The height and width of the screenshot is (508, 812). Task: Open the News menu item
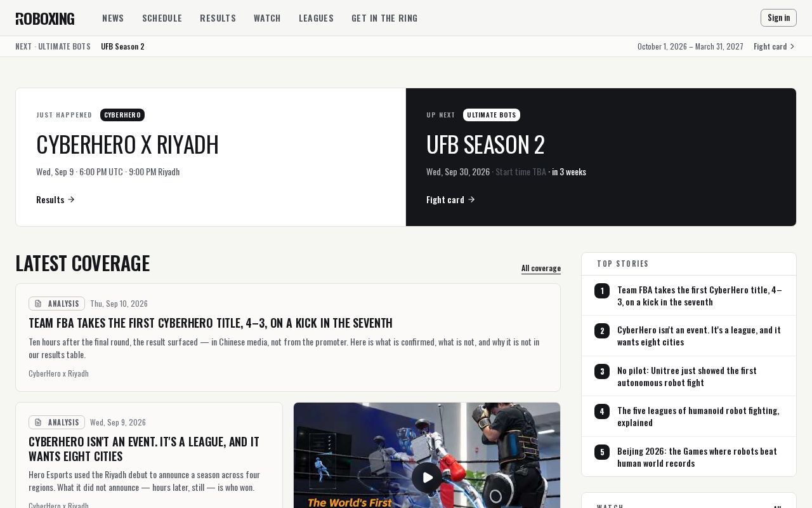tap(113, 18)
